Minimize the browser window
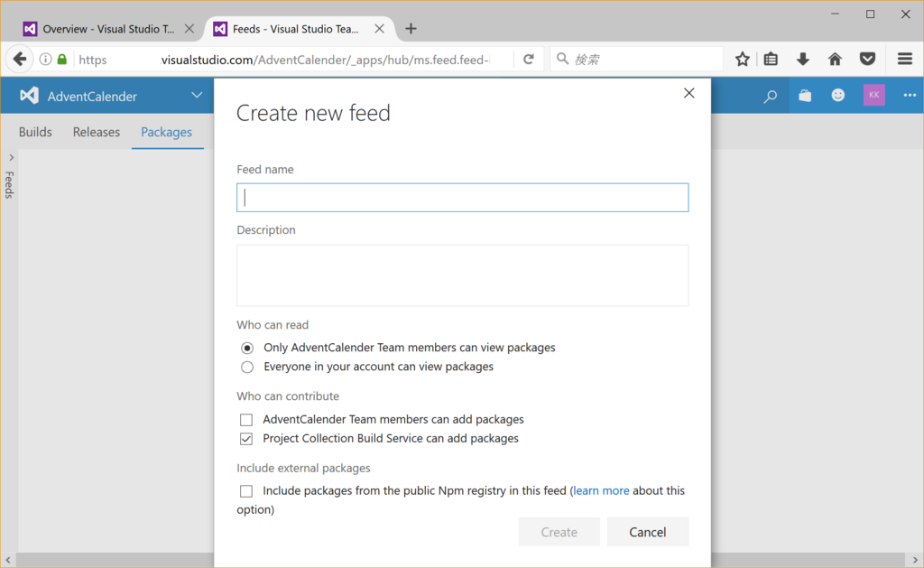The height and width of the screenshot is (568, 924). coord(835,14)
